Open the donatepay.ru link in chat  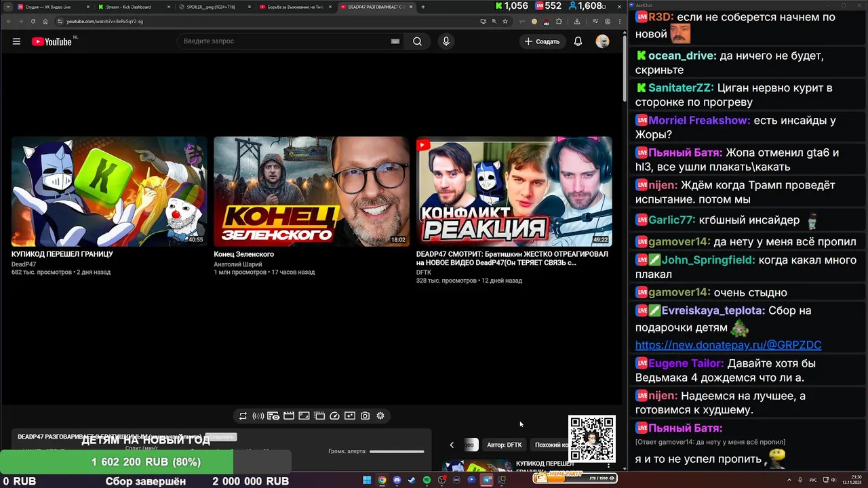[728, 345]
